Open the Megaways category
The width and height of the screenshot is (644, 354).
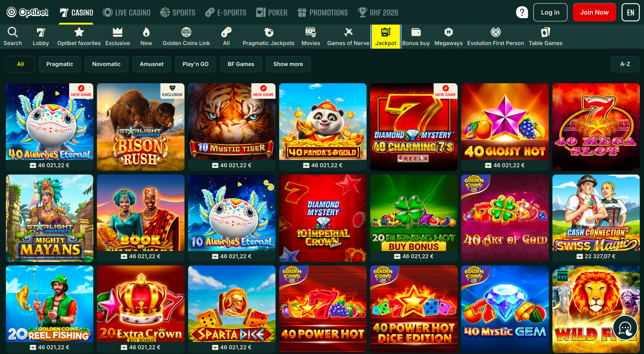[448, 37]
